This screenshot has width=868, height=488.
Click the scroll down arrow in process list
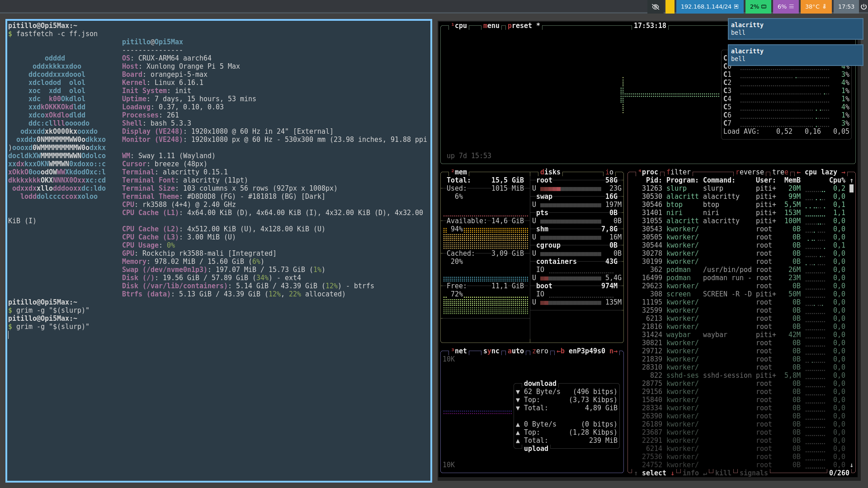click(x=851, y=465)
